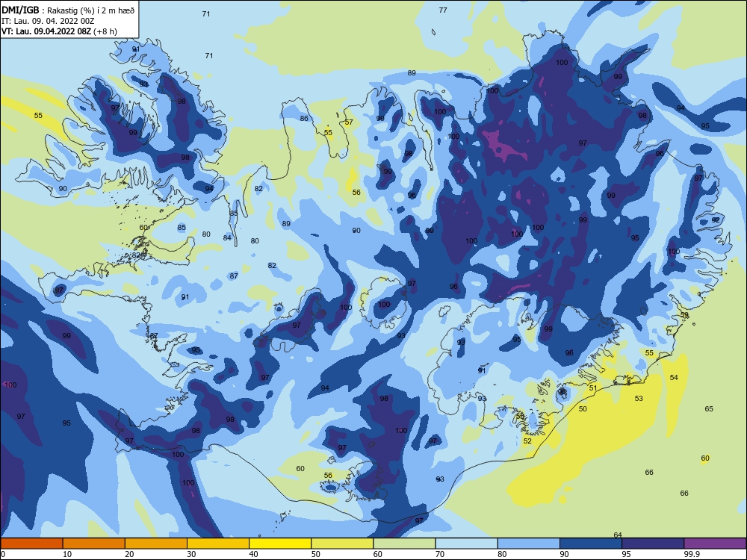Pick the 50–60 pale yellow legend swatch
This screenshot has width=747, height=560.
click(x=342, y=544)
